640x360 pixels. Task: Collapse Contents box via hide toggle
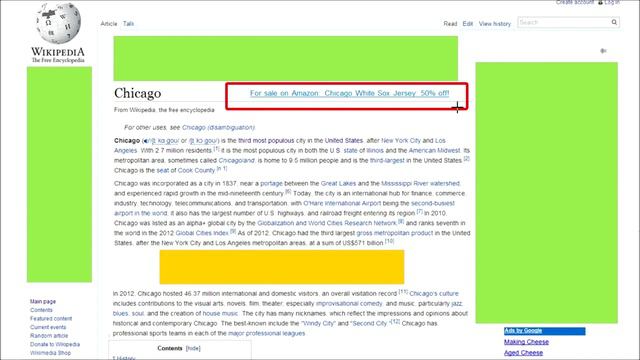click(x=193, y=348)
